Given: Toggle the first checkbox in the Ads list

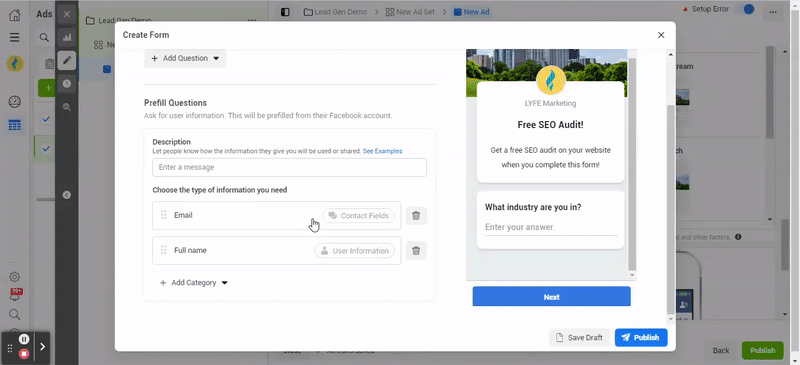Looking at the screenshot, I should 46,119.
